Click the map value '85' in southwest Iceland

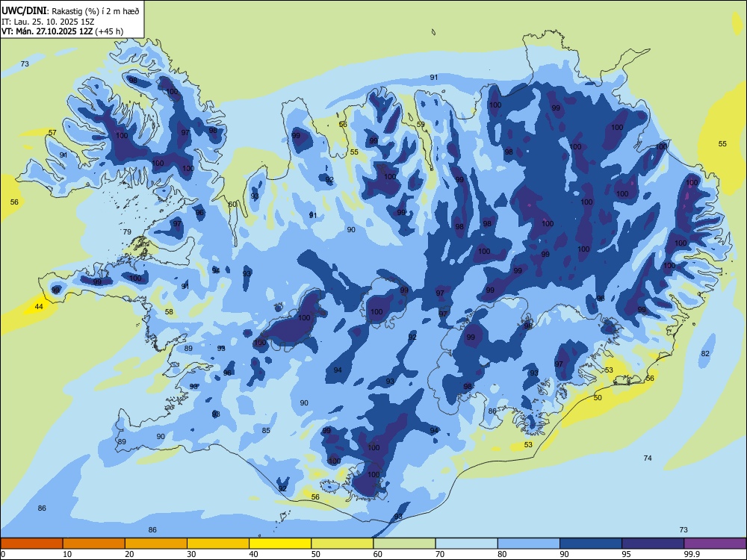(x=266, y=431)
